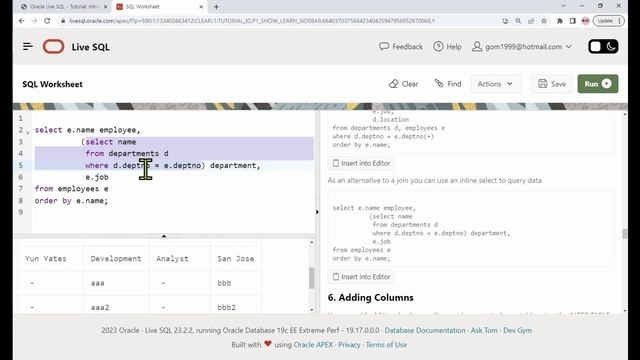Click the Clear eraser icon
This screenshot has height=360, width=640.
pyautogui.click(x=393, y=84)
